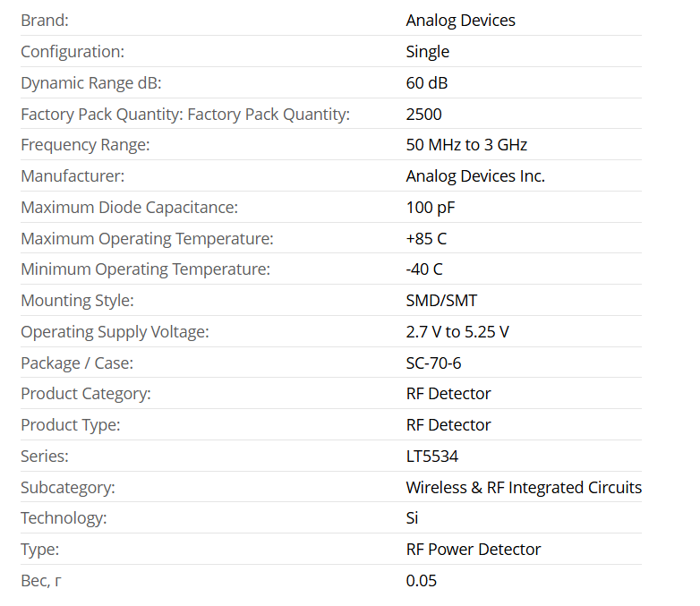
Task: Select the Technology value "Si"
Action: click(412, 518)
